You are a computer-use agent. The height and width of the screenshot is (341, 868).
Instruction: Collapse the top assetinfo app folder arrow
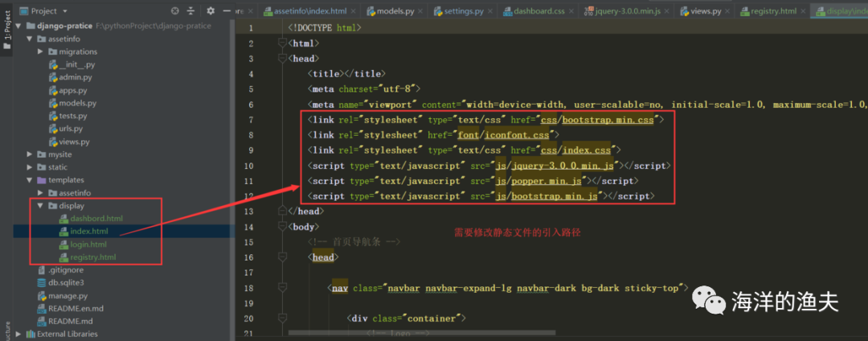pos(30,39)
